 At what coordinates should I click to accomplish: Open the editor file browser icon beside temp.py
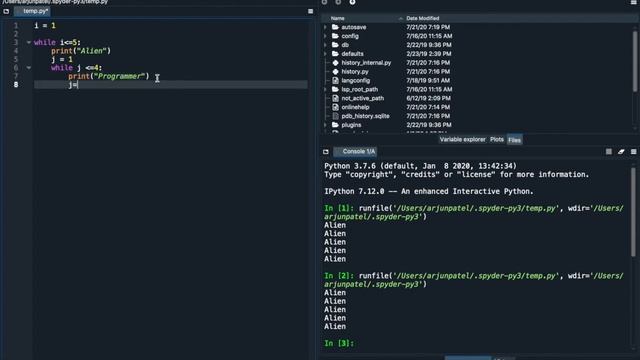6,11
